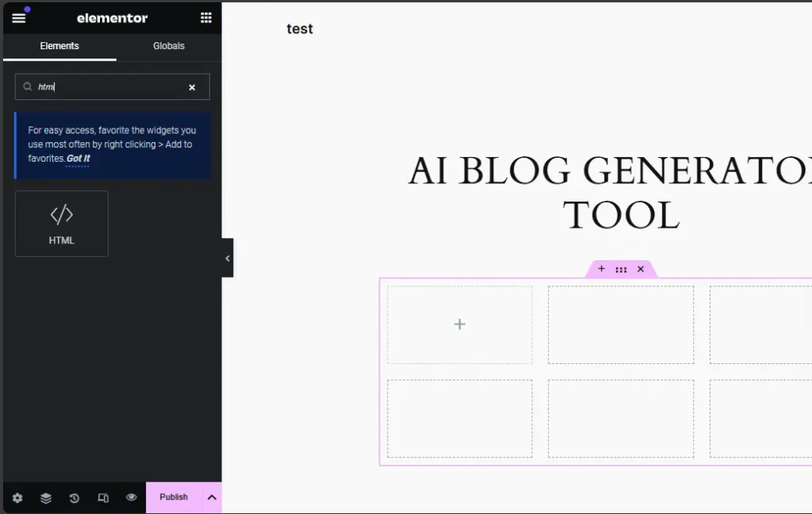812x514 pixels.
Task: Select the HTML widget
Action: pos(62,224)
